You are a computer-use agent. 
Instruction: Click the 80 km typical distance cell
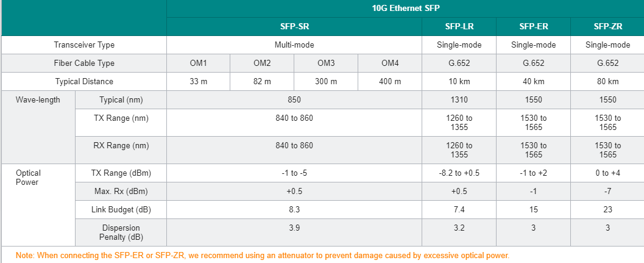click(607, 82)
